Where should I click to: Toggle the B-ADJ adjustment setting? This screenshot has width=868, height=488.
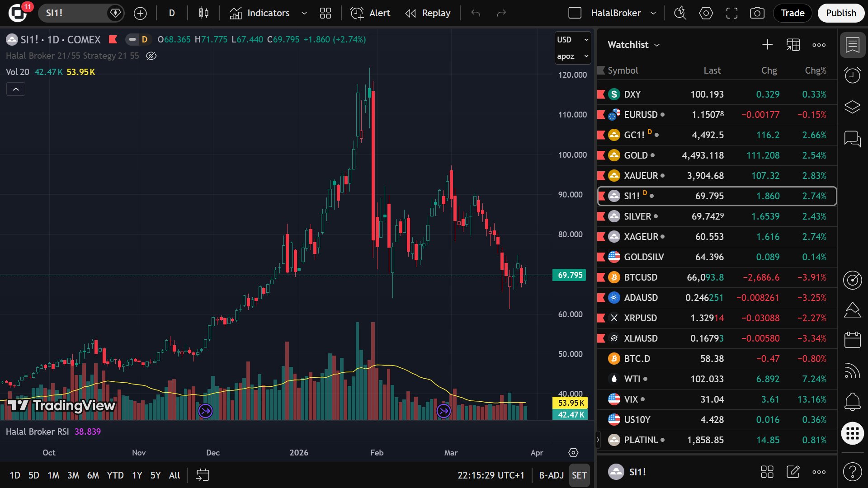(x=551, y=475)
